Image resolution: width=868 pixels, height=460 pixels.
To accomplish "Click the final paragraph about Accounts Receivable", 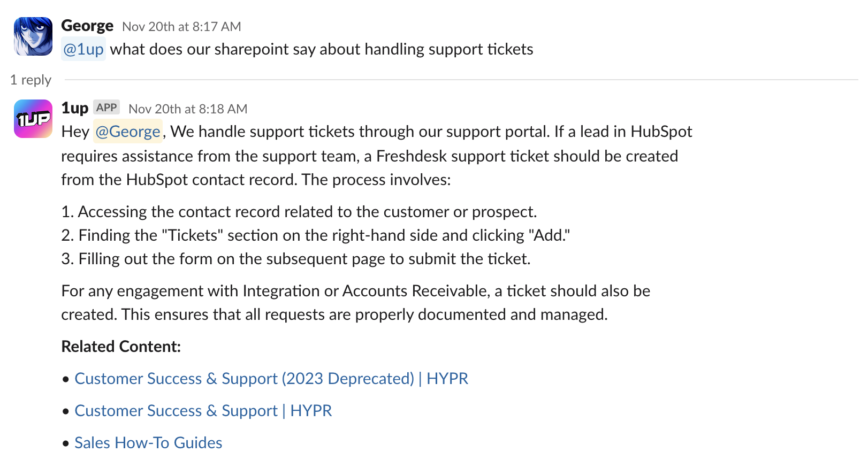I will [355, 302].
